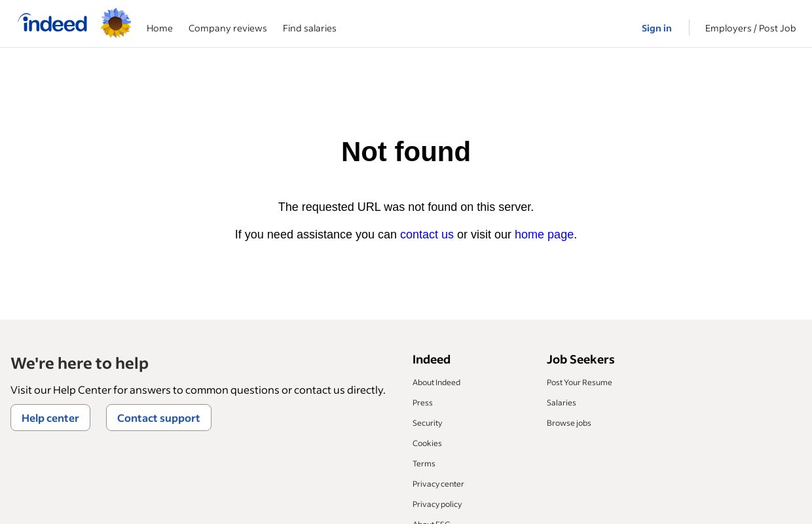Click the Contact support button
The image size is (812, 524).
158,418
